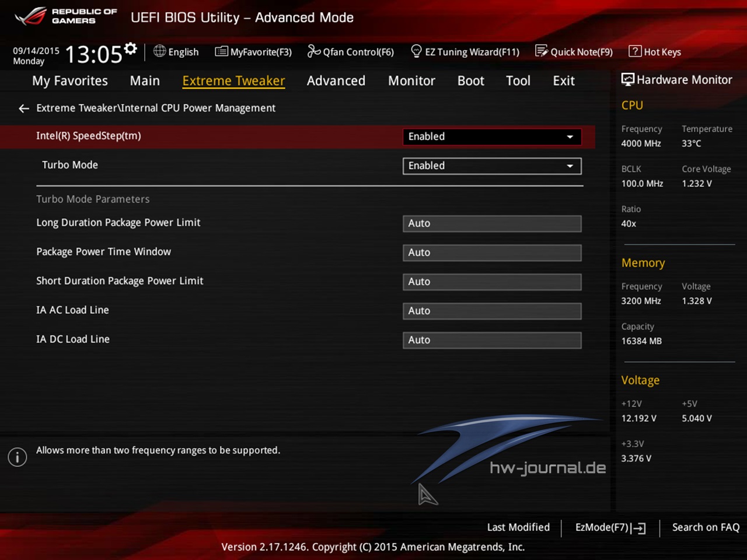Viewport: 747px width, 560px height.
Task: Select the Turbo Mode row label
Action: click(x=70, y=165)
